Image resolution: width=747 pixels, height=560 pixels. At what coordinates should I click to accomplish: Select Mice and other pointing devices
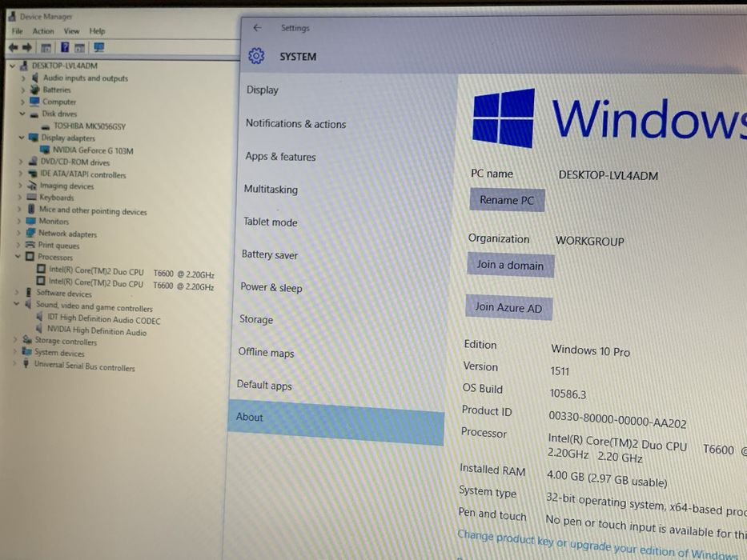[93, 210]
